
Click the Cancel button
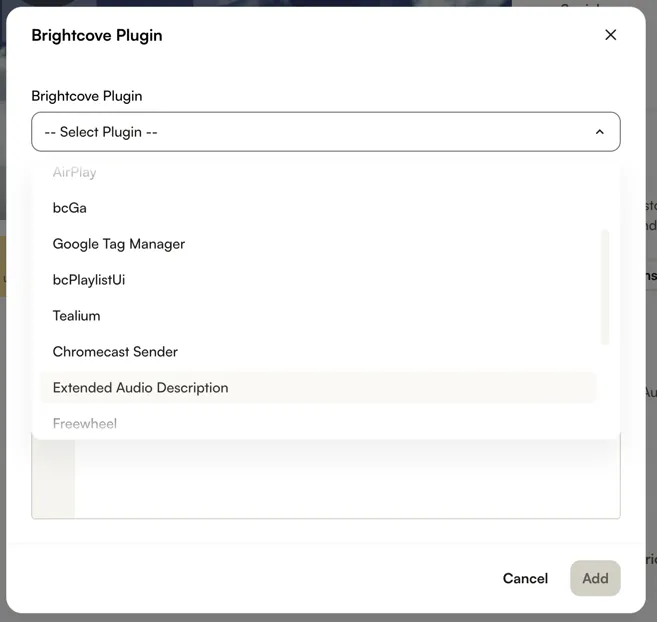point(525,578)
